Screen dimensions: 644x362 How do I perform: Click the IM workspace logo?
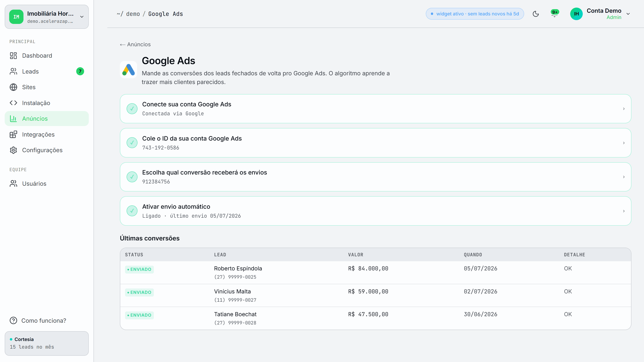pyautogui.click(x=16, y=17)
